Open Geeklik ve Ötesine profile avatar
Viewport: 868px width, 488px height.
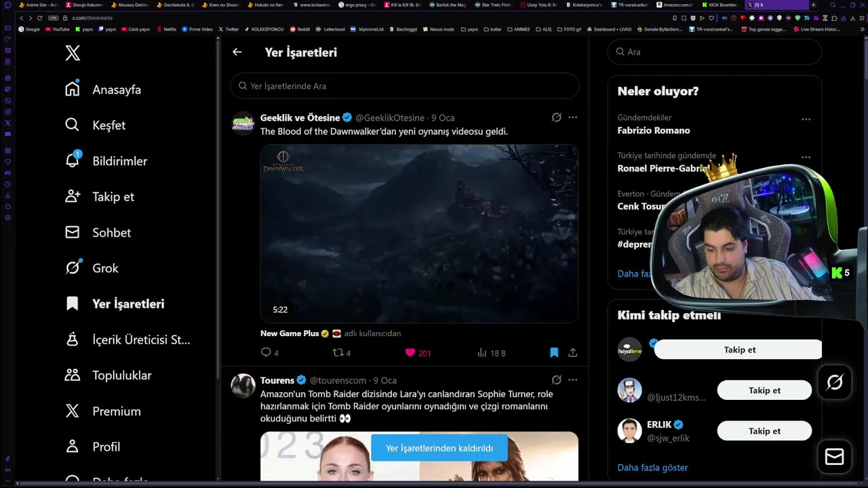tap(243, 123)
